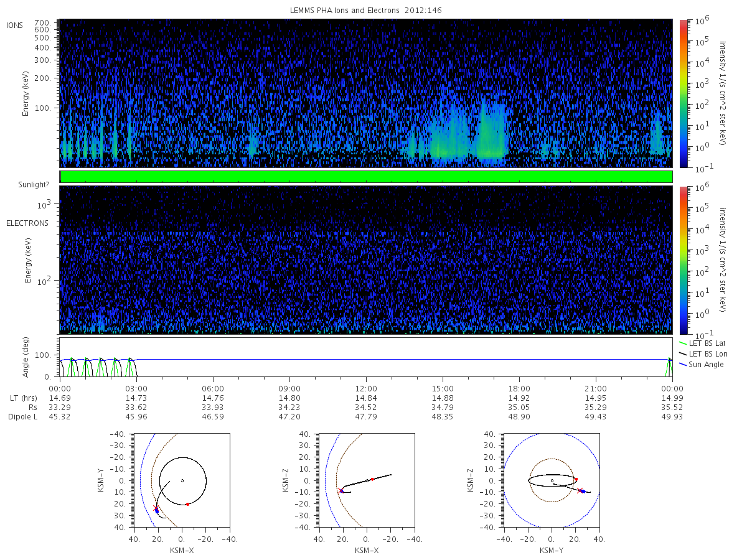
Task: Click the red marker in KSM-Y/KSM-Z orbit plot
Action: click(x=576, y=479)
